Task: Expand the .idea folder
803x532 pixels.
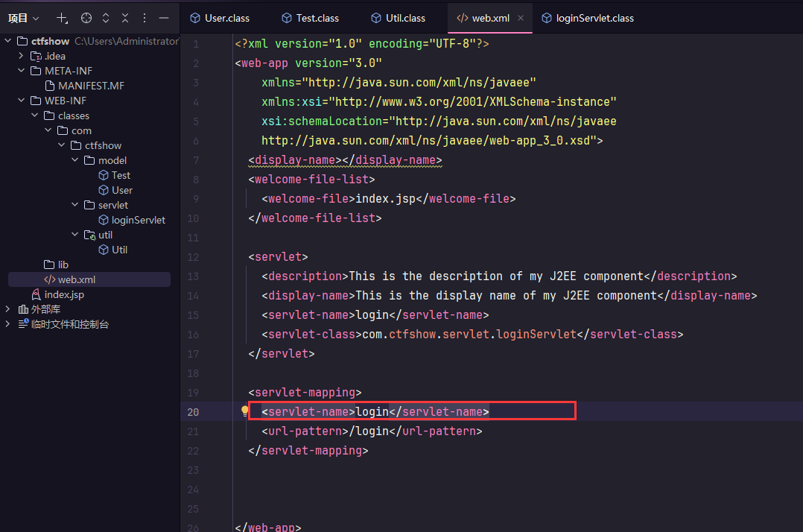Action: click(21, 56)
